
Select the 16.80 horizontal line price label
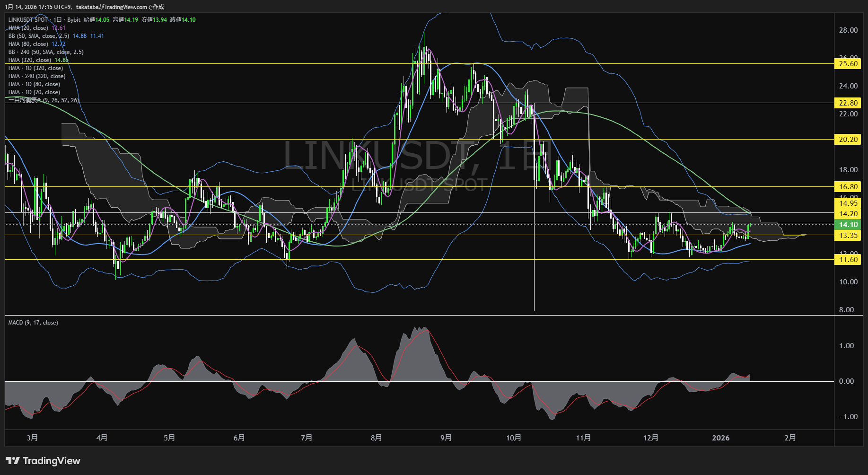[848, 187]
